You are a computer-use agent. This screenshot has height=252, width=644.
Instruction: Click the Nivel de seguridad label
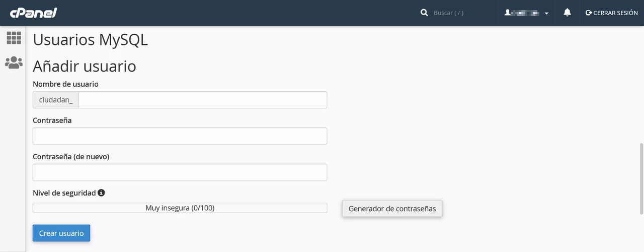click(x=64, y=193)
